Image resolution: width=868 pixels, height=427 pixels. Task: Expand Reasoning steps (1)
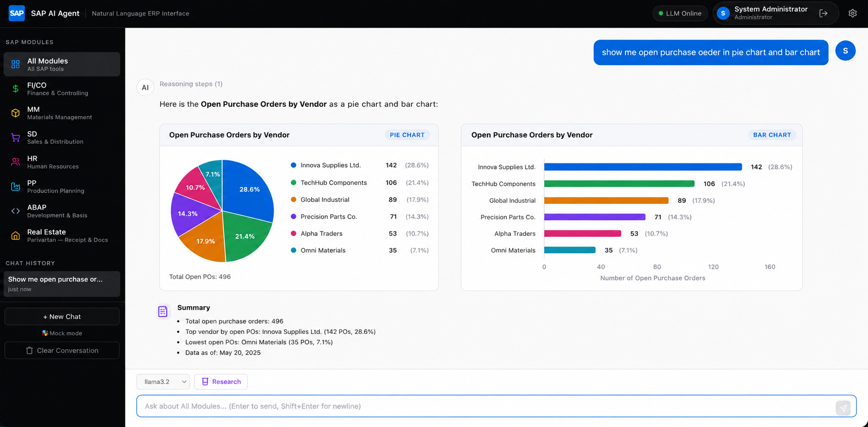(x=191, y=84)
